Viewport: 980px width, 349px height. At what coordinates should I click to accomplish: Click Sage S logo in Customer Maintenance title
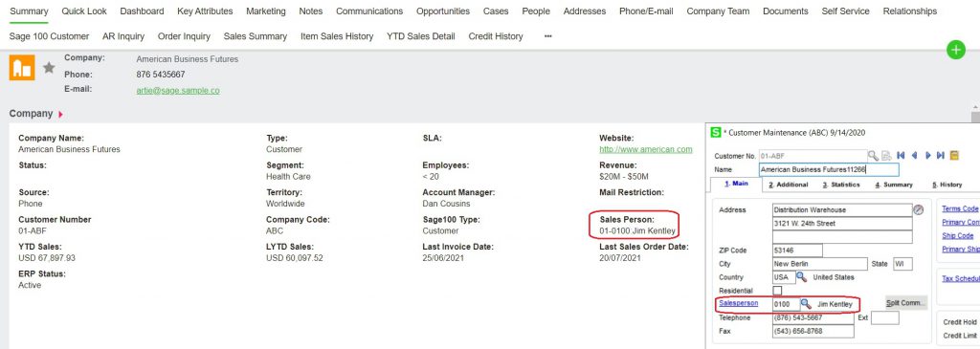click(x=716, y=132)
